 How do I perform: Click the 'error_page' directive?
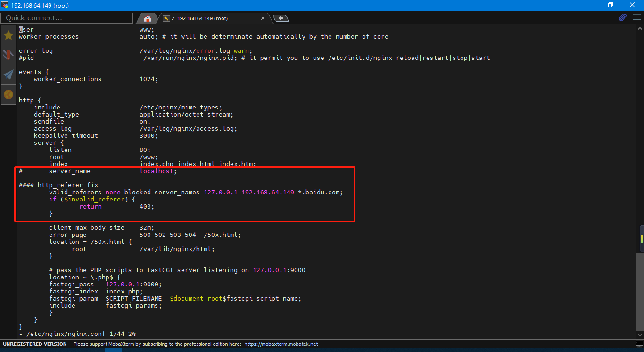point(68,235)
